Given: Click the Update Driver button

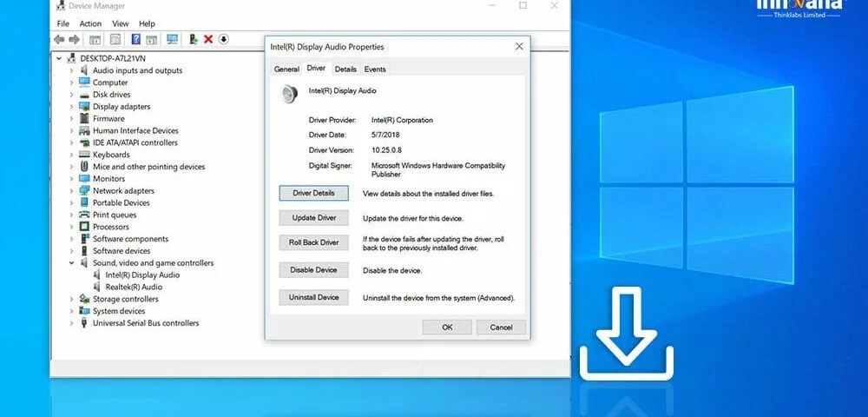Looking at the screenshot, I should click(313, 218).
